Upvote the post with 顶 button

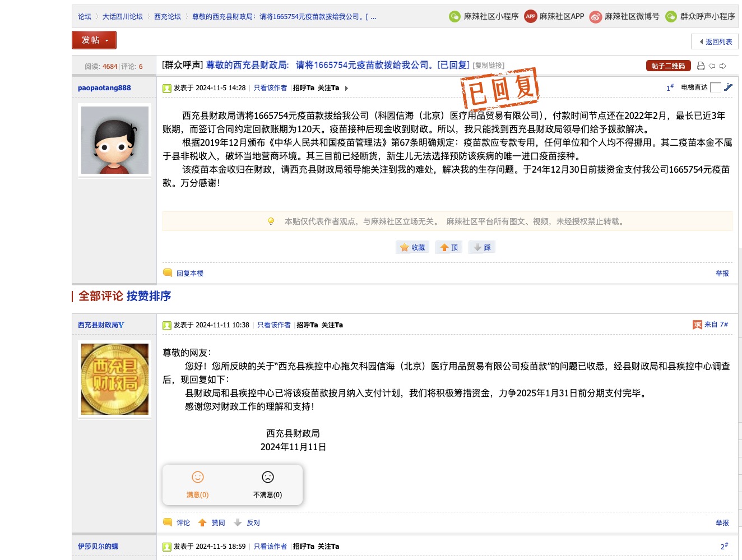tap(449, 247)
